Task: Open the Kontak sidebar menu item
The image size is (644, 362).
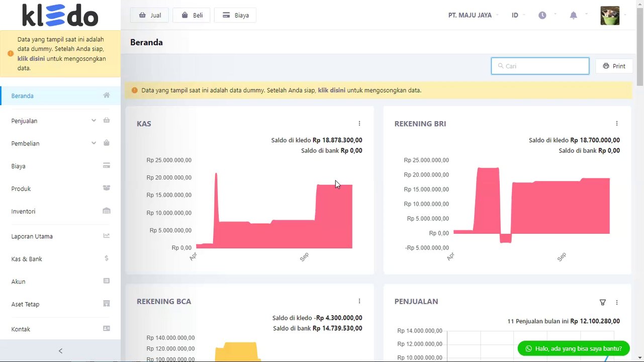Action: (60, 329)
